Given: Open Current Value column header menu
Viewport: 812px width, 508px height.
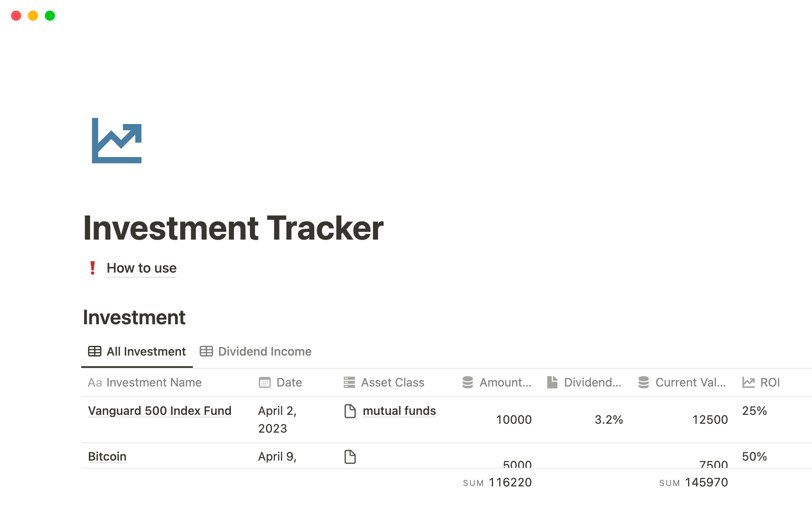Looking at the screenshot, I should (690, 383).
